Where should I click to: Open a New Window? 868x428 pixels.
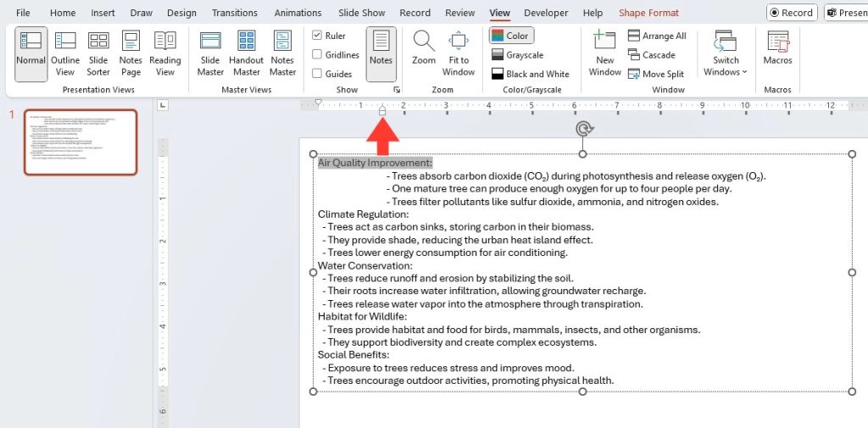point(604,54)
